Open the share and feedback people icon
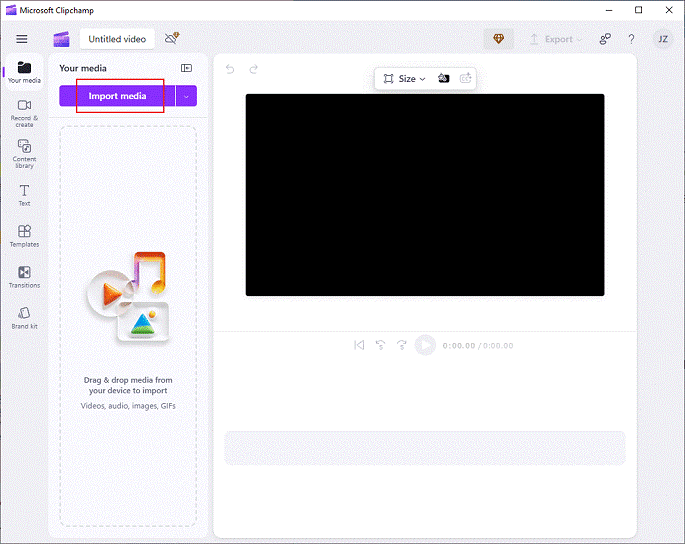This screenshot has width=685, height=544. click(605, 39)
